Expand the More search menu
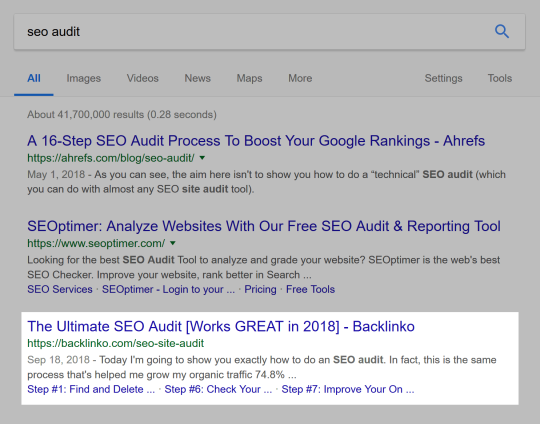This screenshot has height=424, width=540. pyautogui.click(x=300, y=78)
